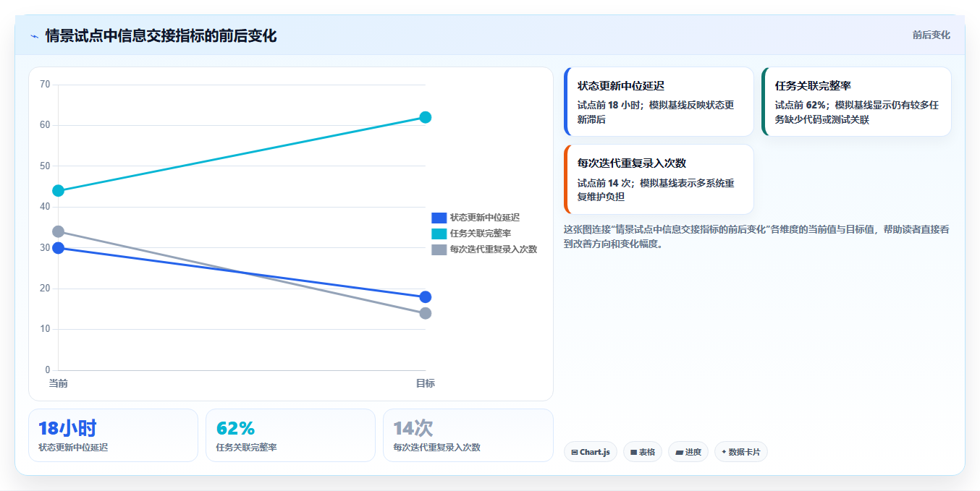Click the text 试点前 62%
The image size is (980, 491).
(801, 105)
